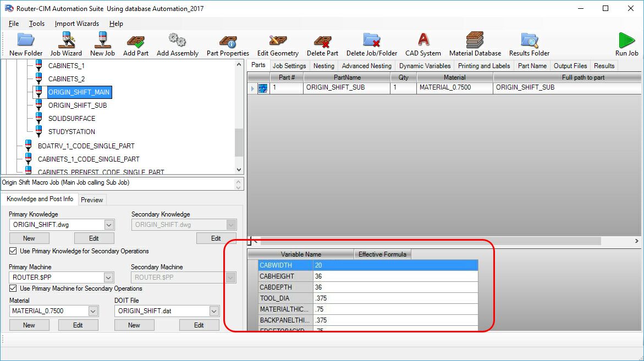Edit the Primary Knowledge file

[x=93, y=238]
